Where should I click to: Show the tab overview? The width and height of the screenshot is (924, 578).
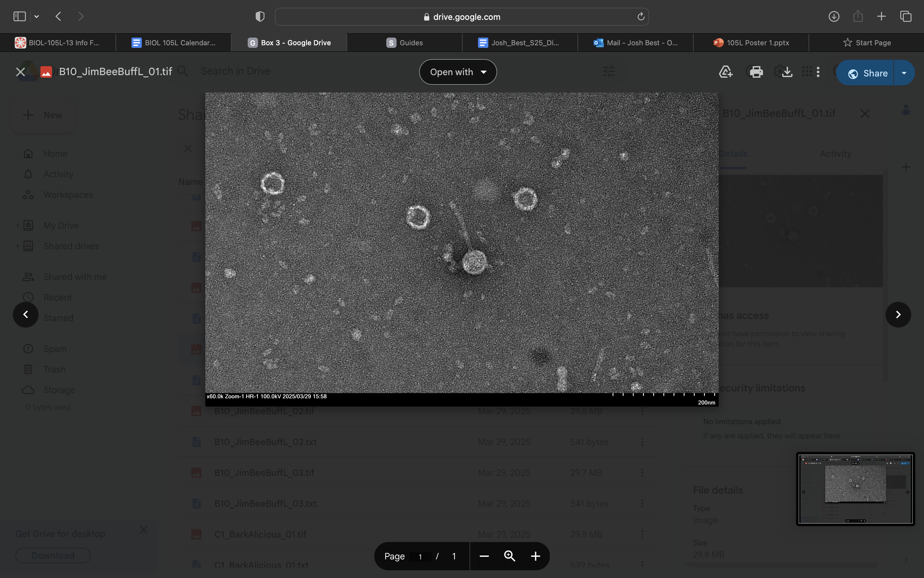pos(906,16)
